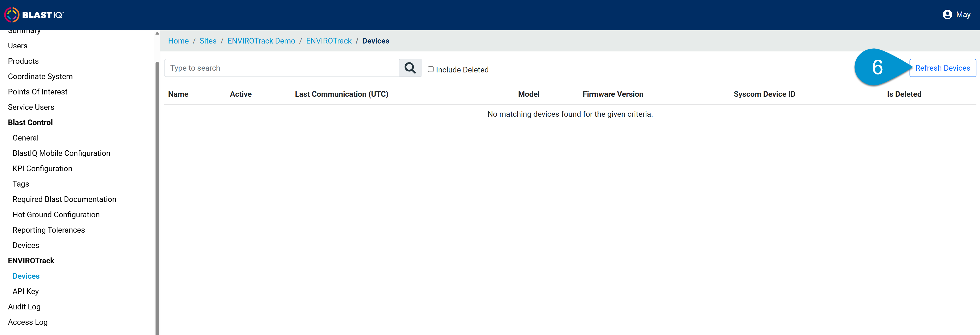Click Firmware Version column header
This screenshot has height=335, width=980.
point(613,94)
